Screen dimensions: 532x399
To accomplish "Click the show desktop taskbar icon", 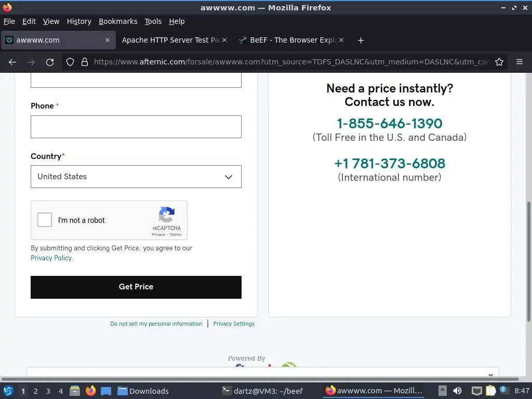I will pyautogui.click(x=106, y=391).
